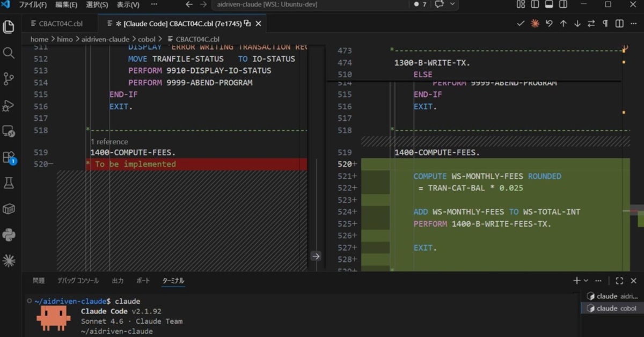644x337 pixels.
Task: Maximize the terminal panel
Action: [619, 281]
